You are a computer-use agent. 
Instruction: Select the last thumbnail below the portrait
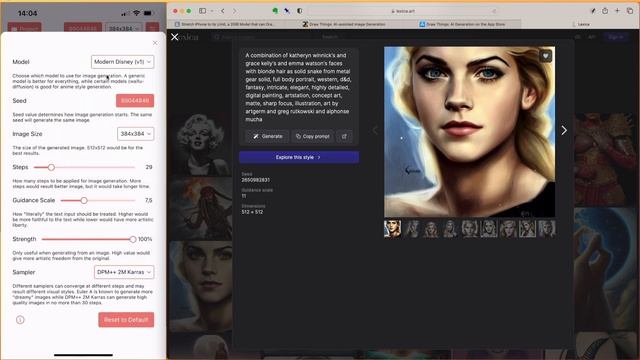click(547, 229)
